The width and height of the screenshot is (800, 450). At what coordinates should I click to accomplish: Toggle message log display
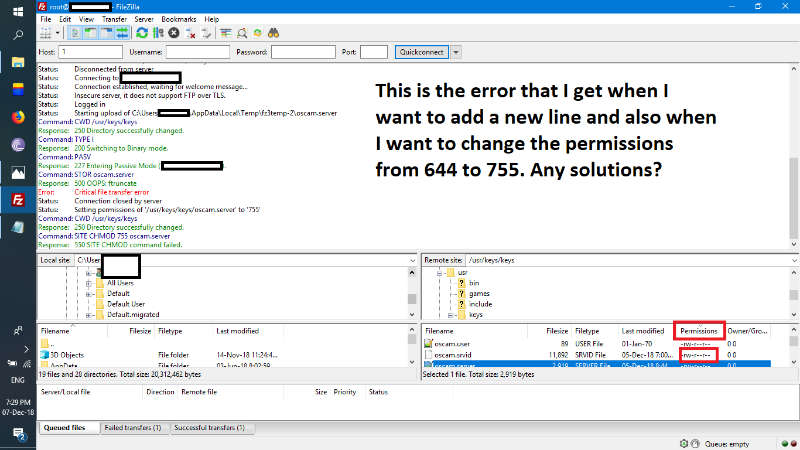click(74, 33)
